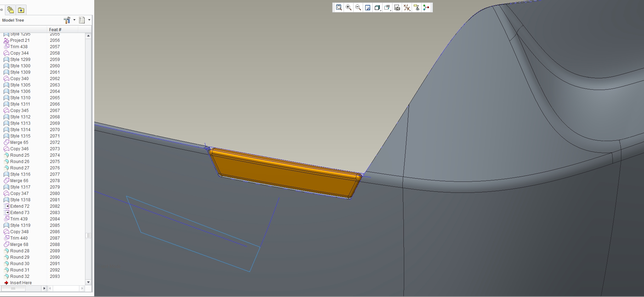Select Round 32 in the tree
The height and width of the screenshot is (297, 644).
point(20,276)
